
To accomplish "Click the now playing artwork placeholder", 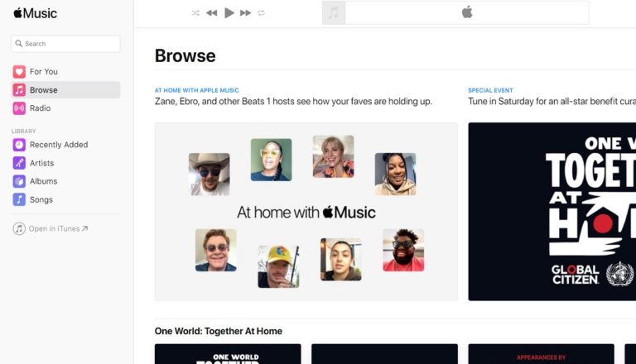I will (334, 13).
